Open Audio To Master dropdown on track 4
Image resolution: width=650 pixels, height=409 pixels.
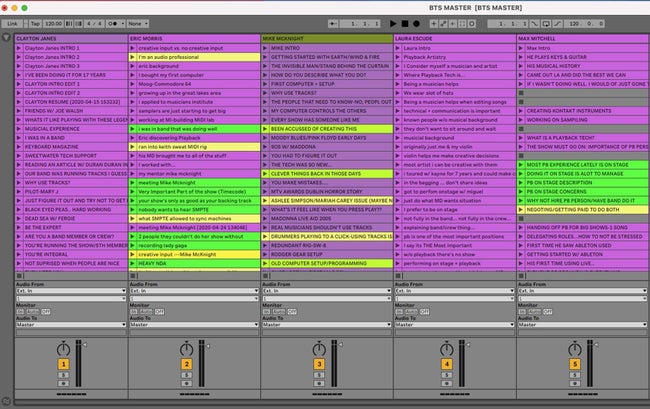pos(455,325)
